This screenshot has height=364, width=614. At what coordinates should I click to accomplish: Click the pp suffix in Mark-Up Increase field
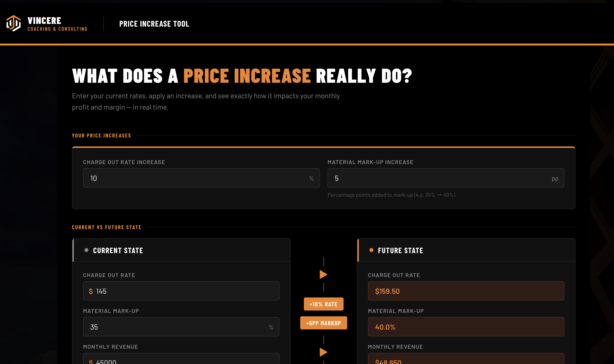click(555, 179)
